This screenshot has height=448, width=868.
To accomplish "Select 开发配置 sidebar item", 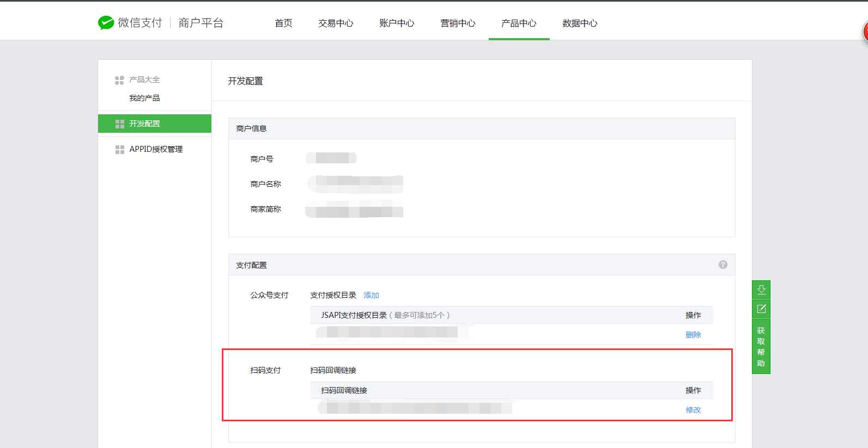I will click(155, 124).
